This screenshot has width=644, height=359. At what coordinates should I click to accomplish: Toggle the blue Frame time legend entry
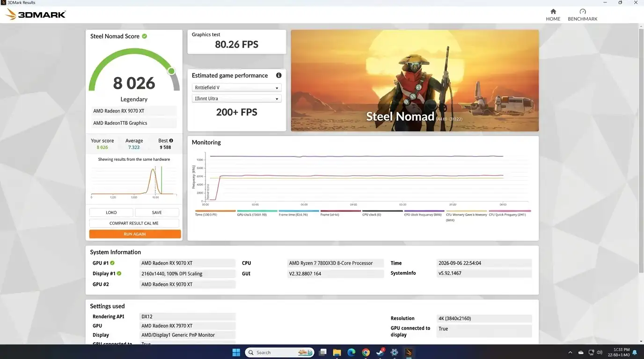click(x=299, y=213)
